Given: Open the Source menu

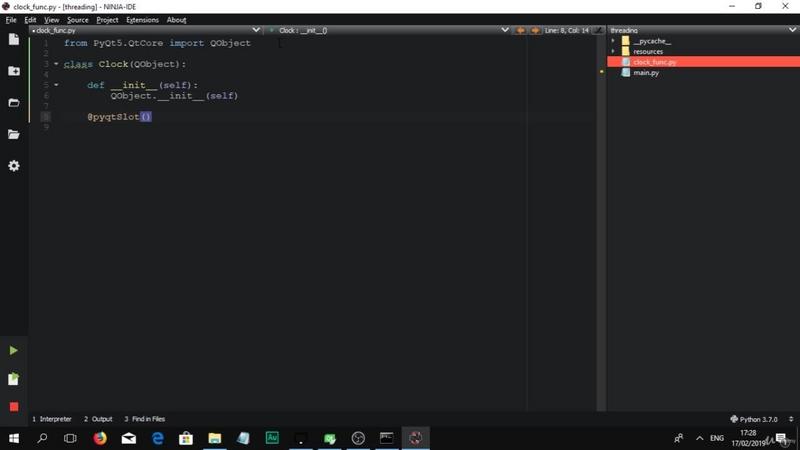Looking at the screenshot, I should (x=78, y=20).
